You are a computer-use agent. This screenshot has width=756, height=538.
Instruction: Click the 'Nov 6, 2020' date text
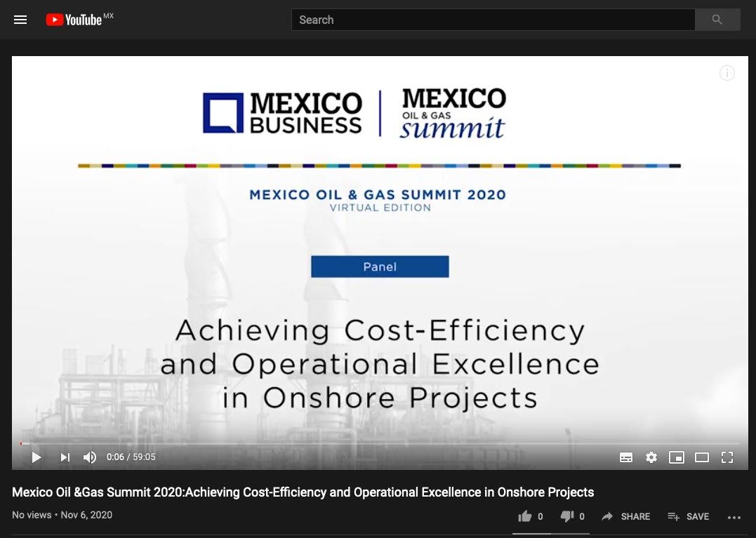[87, 515]
